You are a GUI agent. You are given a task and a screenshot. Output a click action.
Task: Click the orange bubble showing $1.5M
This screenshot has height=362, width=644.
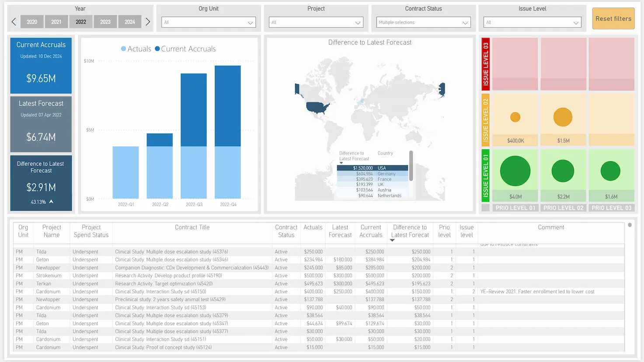pos(563,117)
